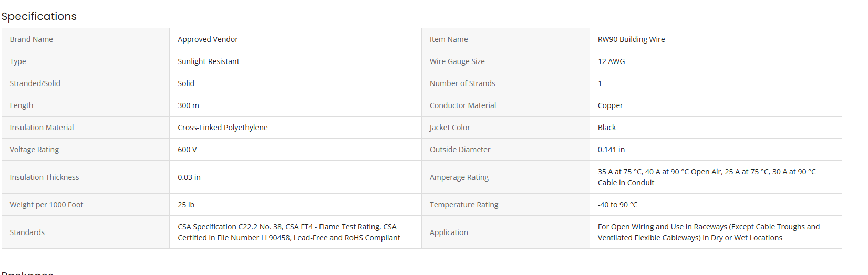Select the 12 AWG value
The width and height of the screenshot is (868, 275).
[x=611, y=61]
